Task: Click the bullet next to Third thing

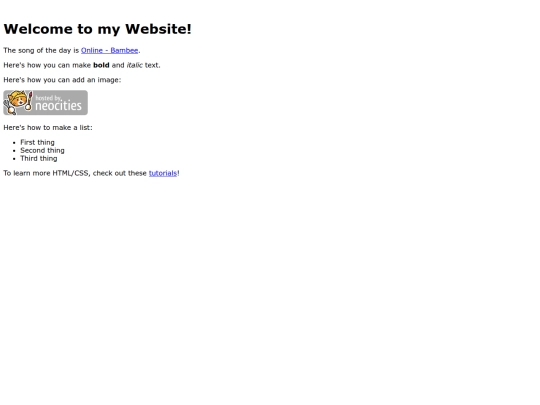Action: tap(14, 159)
